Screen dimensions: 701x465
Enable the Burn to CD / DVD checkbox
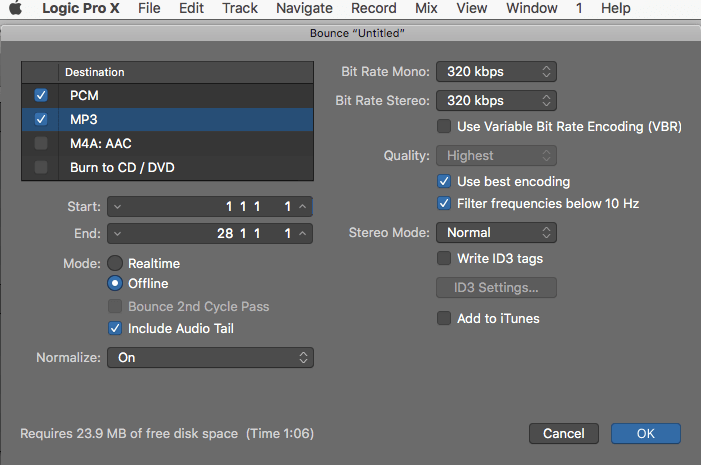click(x=41, y=167)
